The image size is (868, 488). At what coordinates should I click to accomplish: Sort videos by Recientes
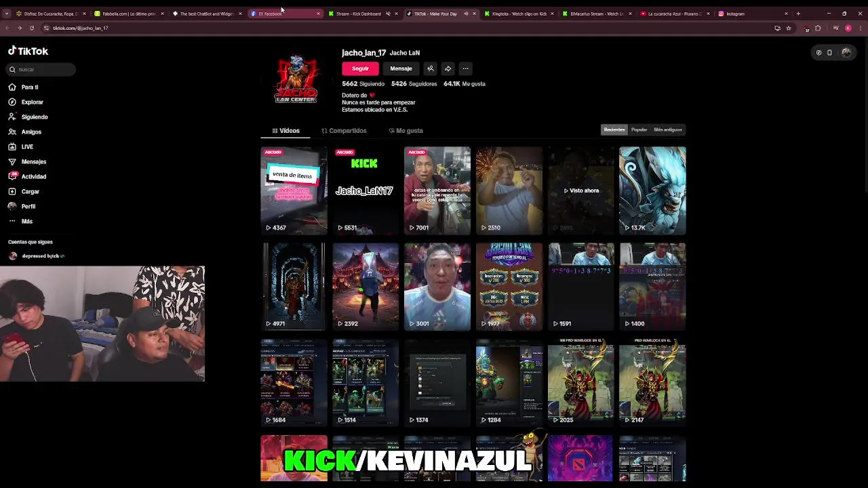point(614,129)
